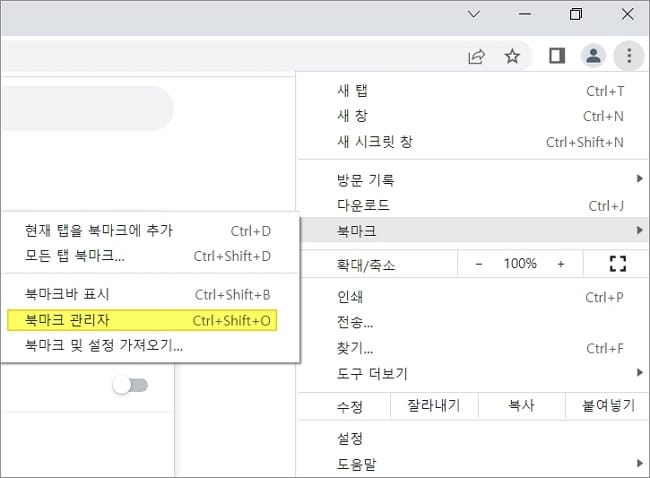
Task: Decrease zoom with the minus button
Action: [x=478, y=264]
